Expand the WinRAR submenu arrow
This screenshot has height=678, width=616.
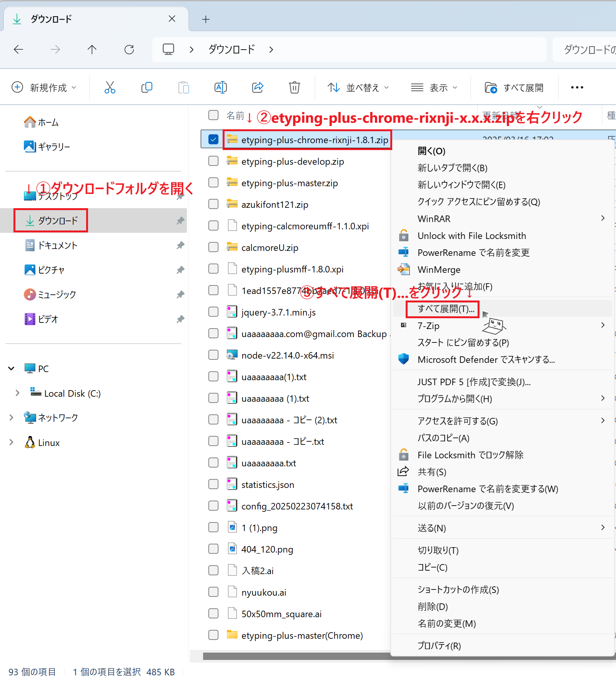coord(603,218)
